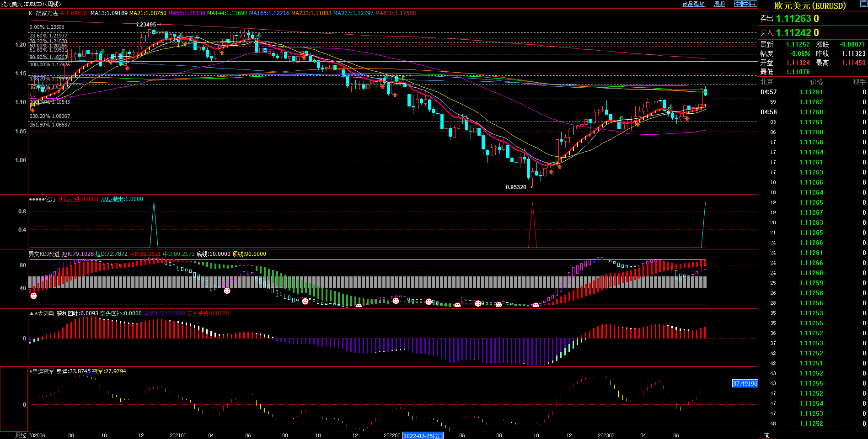Toggle the side panel layout icon
The image size is (868, 439).
tap(753, 4)
